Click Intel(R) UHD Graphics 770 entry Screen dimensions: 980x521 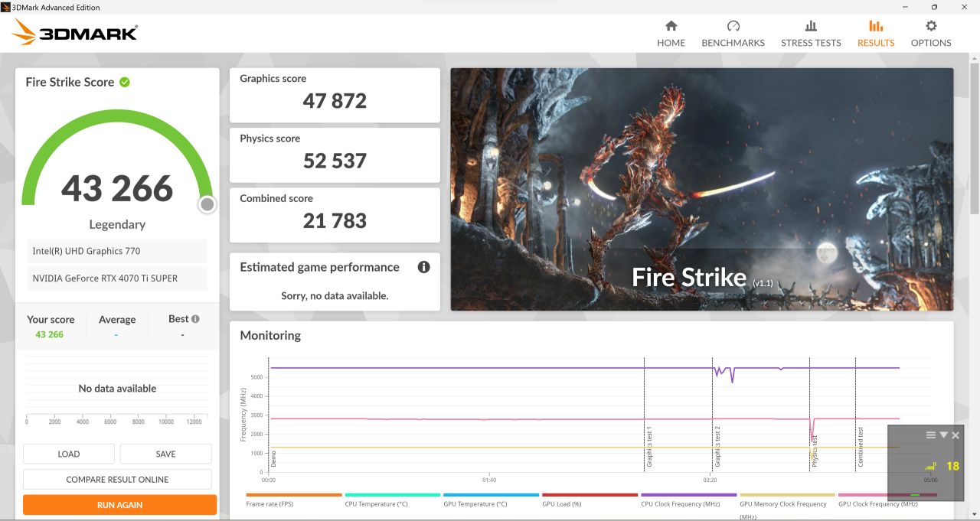(x=117, y=251)
